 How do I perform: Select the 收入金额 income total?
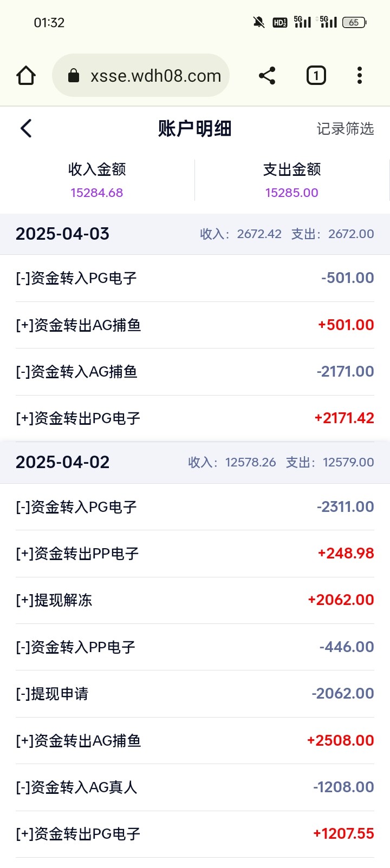point(97,180)
